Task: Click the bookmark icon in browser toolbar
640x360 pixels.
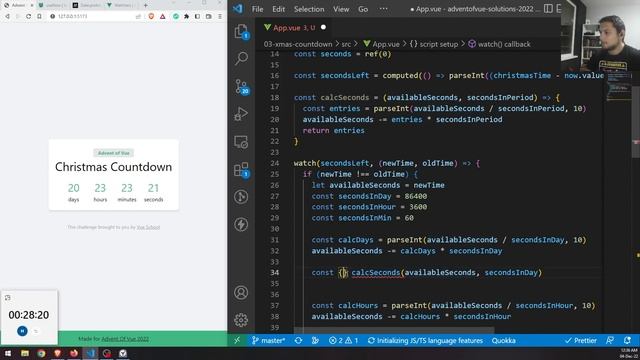Action: pyautogui.click(x=39, y=16)
